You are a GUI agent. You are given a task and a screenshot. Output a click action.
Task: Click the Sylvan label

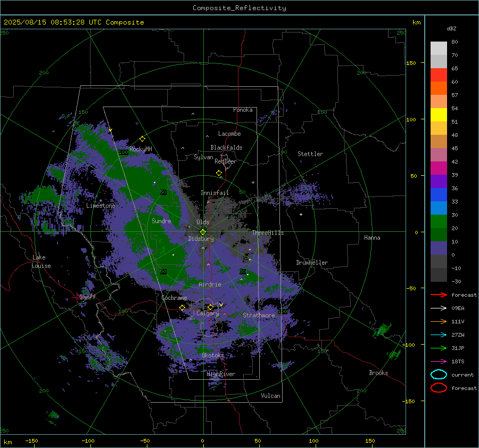click(x=203, y=157)
